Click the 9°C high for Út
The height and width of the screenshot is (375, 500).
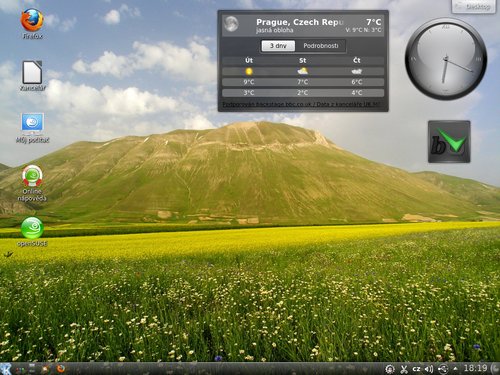click(249, 82)
